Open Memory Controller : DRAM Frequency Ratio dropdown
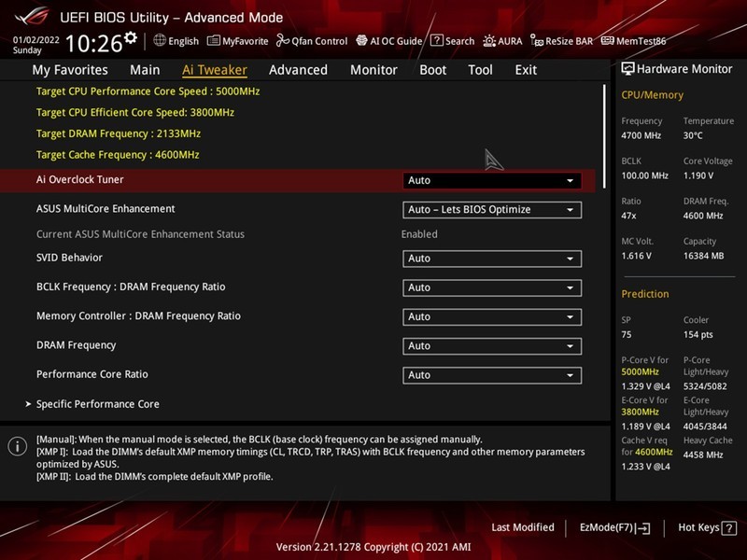This screenshot has width=747, height=560. tap(492, 317)
